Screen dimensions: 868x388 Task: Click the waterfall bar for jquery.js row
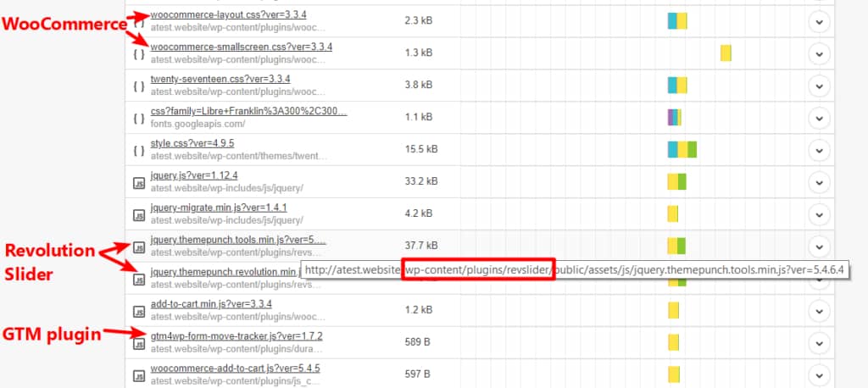(x=677, y=182)
